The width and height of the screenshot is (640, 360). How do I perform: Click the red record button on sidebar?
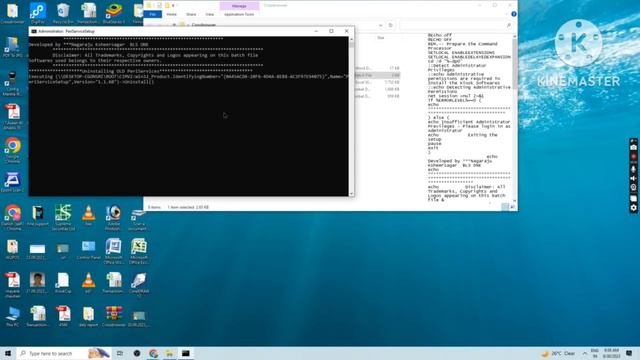click(x=633, y=157)
